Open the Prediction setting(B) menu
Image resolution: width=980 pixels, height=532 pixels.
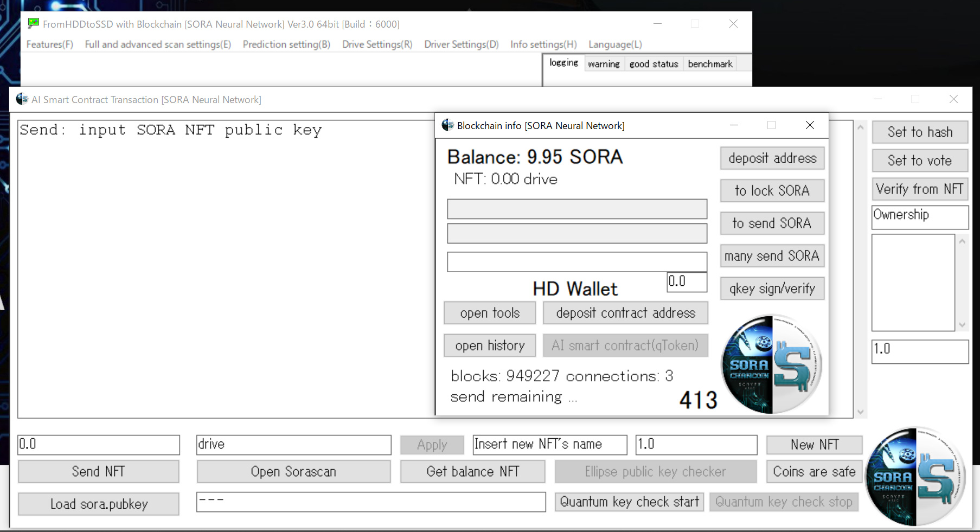pyautogui.click(x=286, y=44)
